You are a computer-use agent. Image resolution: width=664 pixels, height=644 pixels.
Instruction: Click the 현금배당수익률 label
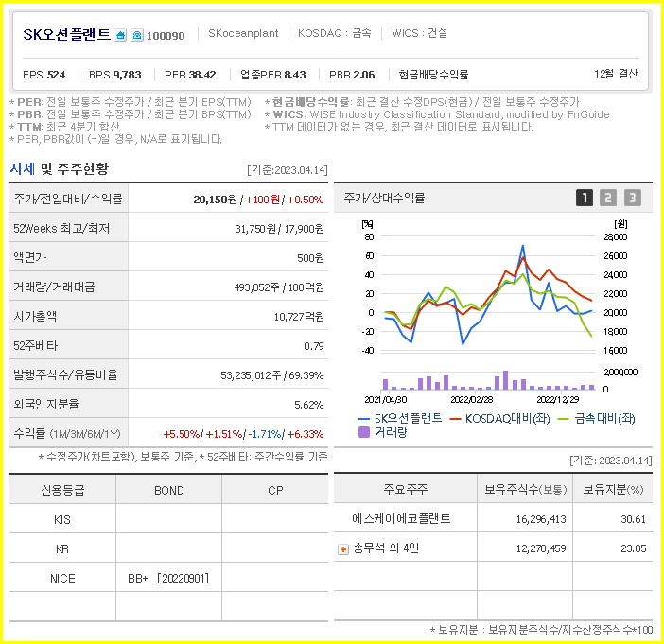[x=433, y=75]
